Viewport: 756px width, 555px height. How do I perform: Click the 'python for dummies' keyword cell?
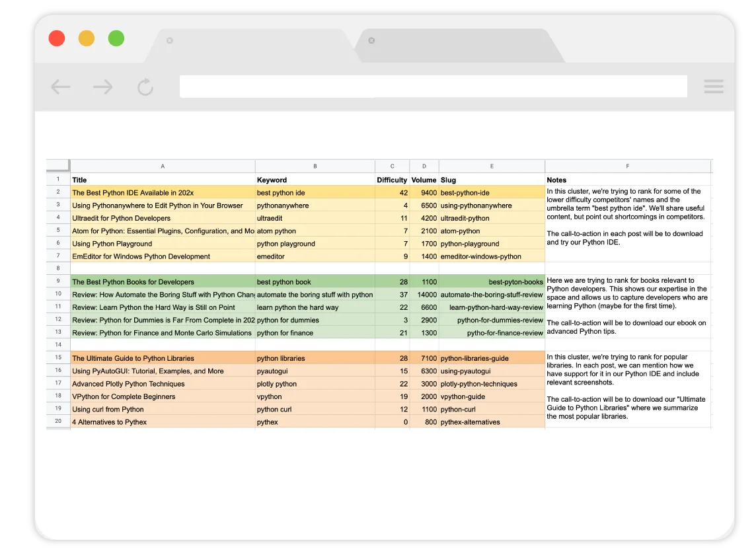[315, 320]
